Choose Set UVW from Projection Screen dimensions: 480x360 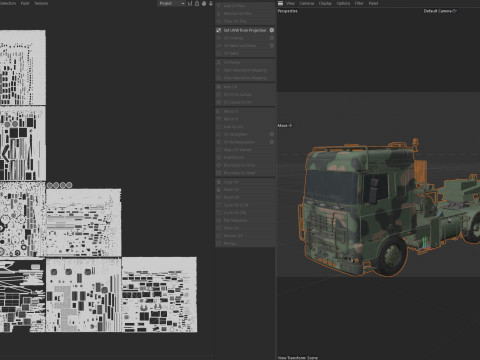(245, 30)
